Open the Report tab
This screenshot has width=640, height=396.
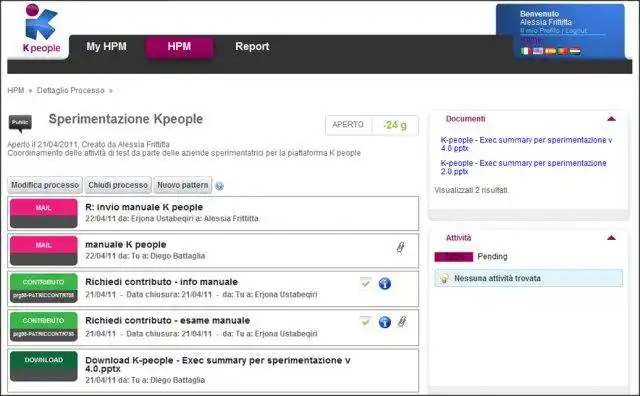(x=252, y=47)
